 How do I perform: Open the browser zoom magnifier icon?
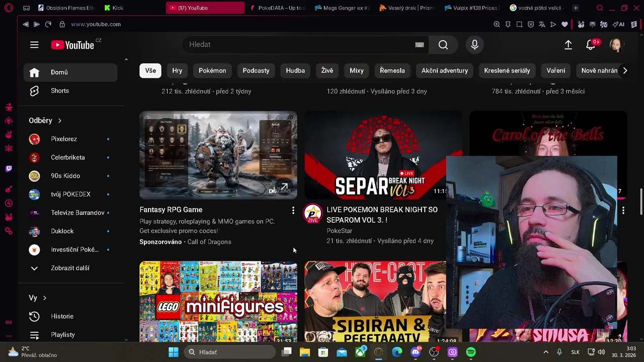click(497, 24)
